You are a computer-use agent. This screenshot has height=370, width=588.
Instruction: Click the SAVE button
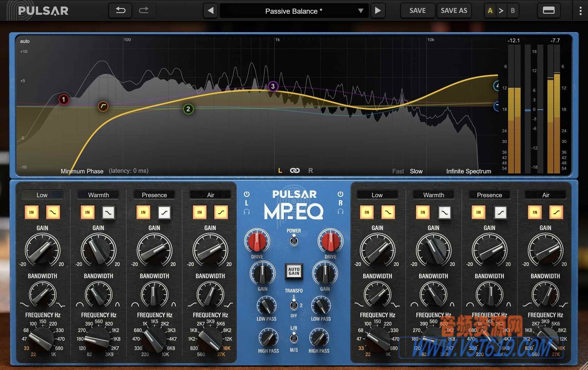point(417,10)
